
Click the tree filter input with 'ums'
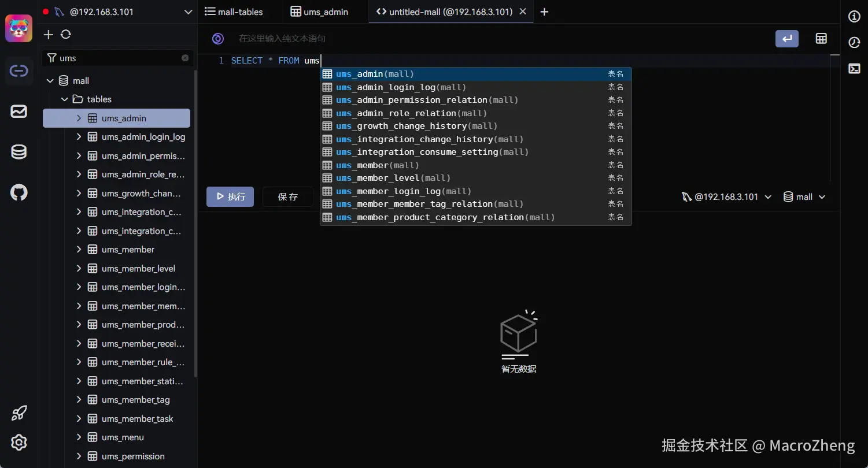(x=119, y=58)
